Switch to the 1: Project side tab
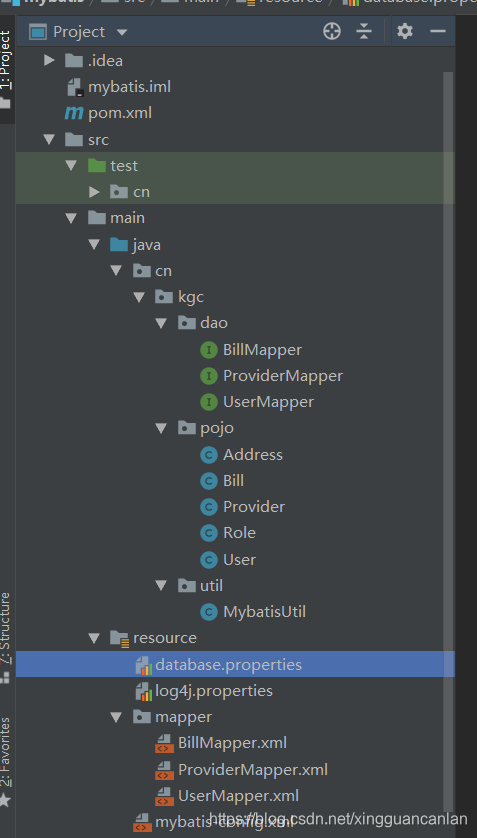 pyautogui.click(x=5, y=69)
